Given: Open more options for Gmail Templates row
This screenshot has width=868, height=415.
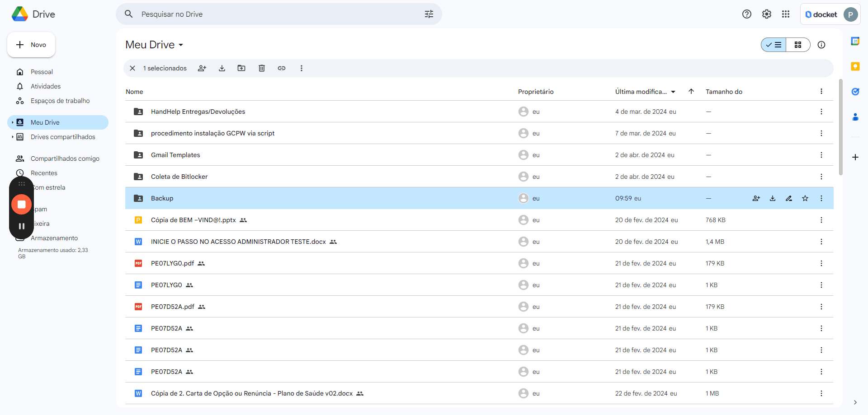Looking at the screenshot, I should tap(821, 155).
